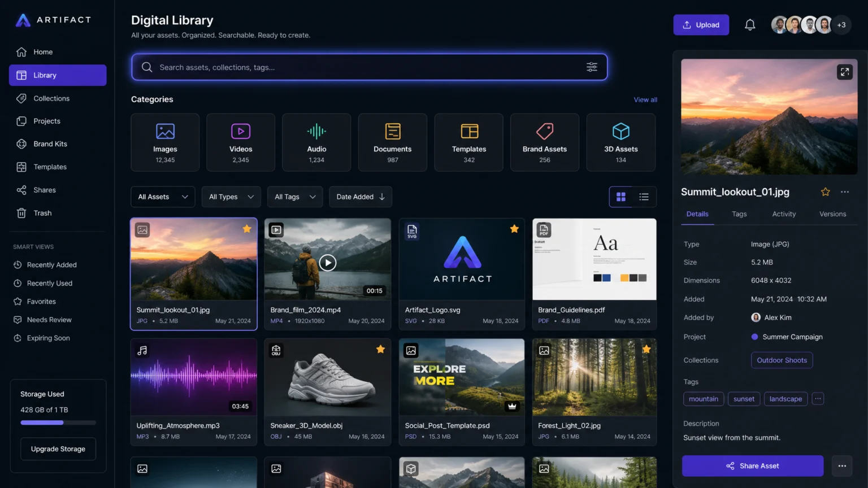Screen dimensions: 868x488
Task: Toggle the star on the Artifact_Logo.svg card
Action: [x=514, y=229]
